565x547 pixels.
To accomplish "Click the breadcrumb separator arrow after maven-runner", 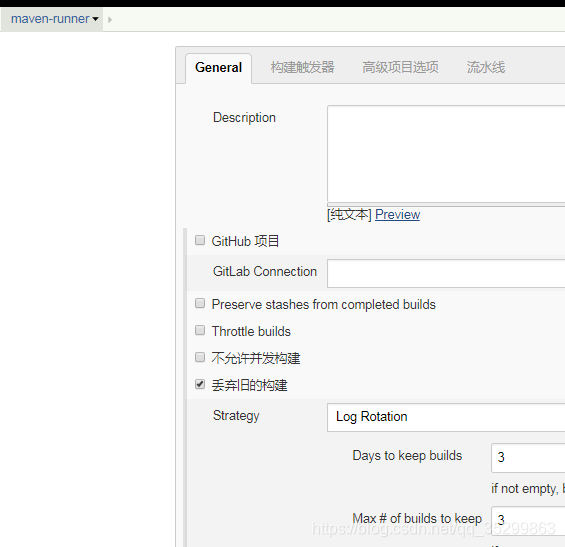I will (110, 19).
